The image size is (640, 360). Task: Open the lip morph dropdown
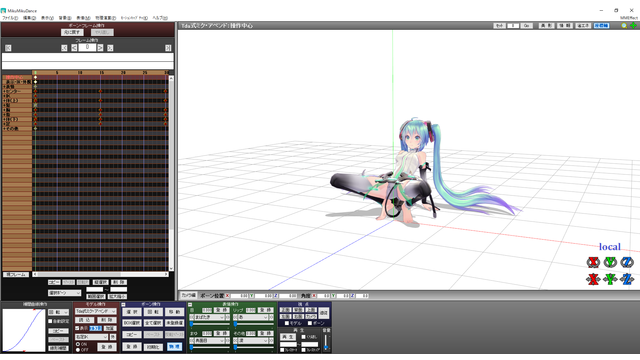pos(253,317)
